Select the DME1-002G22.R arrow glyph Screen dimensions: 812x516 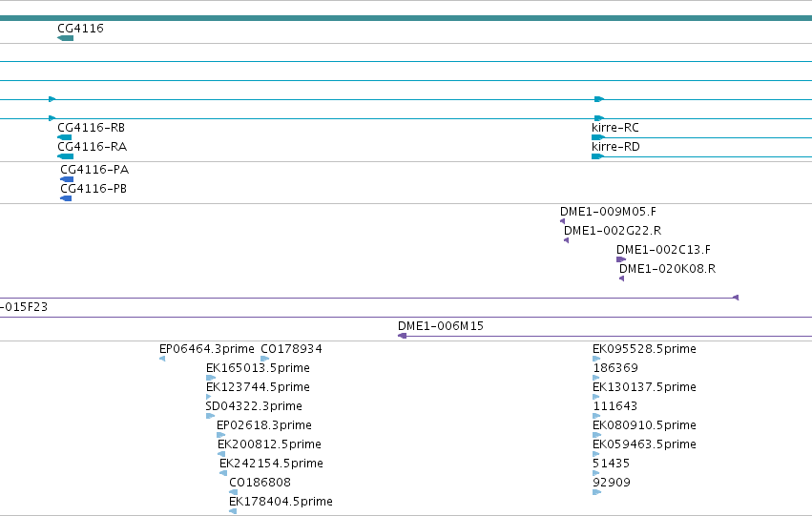point(566,240)
